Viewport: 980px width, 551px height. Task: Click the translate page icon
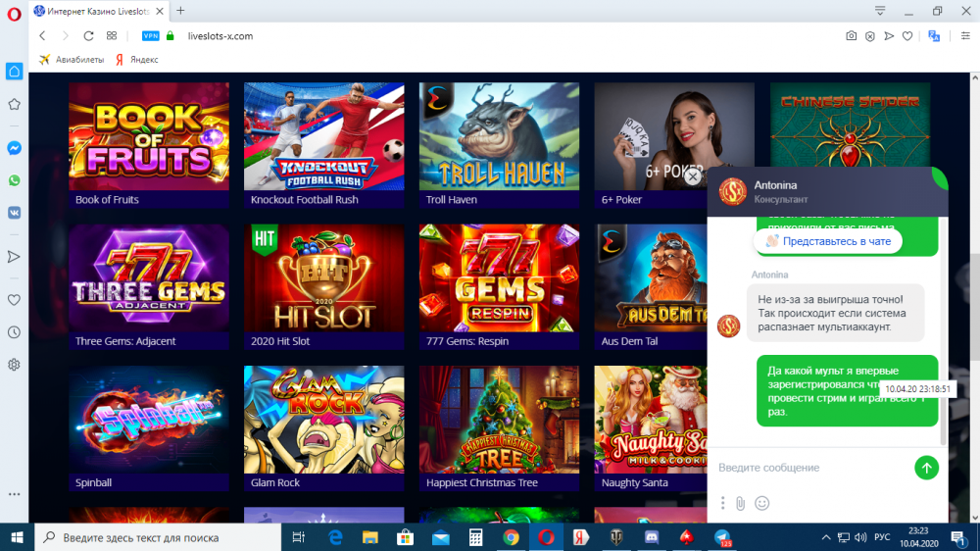pyautogui.click(x=934, y=36)
